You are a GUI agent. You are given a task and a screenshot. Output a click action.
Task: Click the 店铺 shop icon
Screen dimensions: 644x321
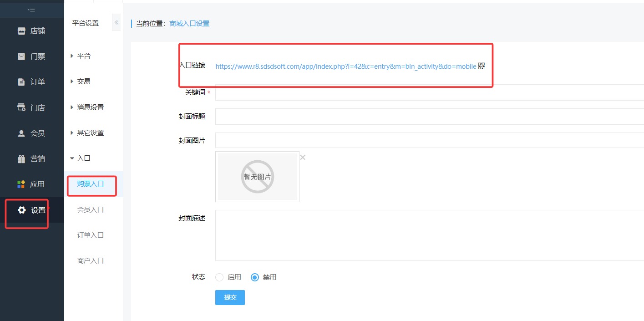[21, 31]
